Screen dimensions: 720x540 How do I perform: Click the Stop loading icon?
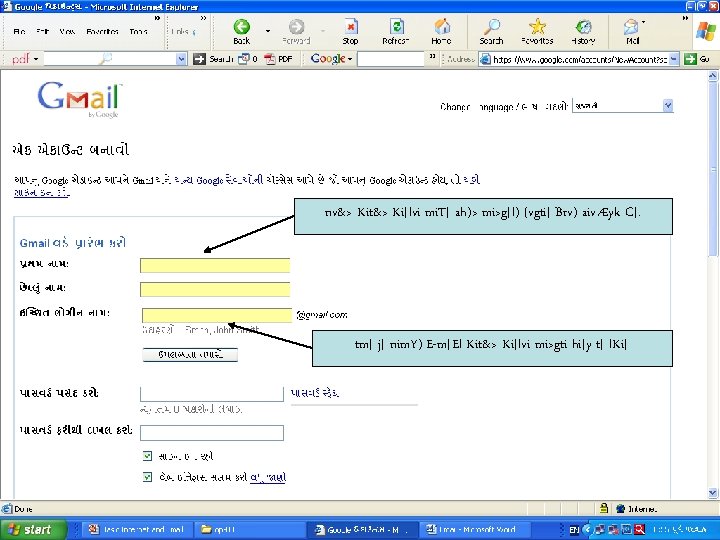pyautogui.click(x=351, y=27)
